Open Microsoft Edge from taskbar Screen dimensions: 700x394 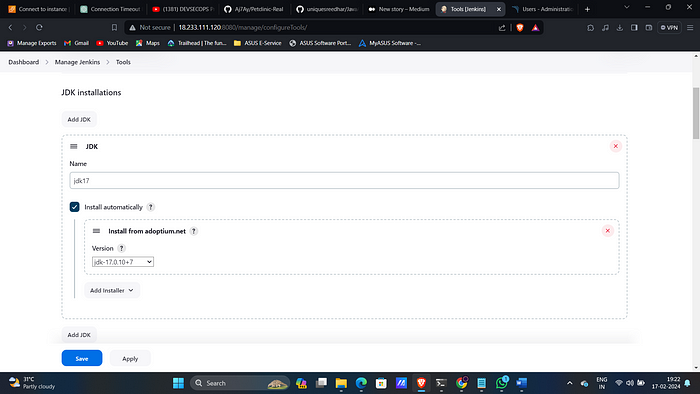pos(361,383)
